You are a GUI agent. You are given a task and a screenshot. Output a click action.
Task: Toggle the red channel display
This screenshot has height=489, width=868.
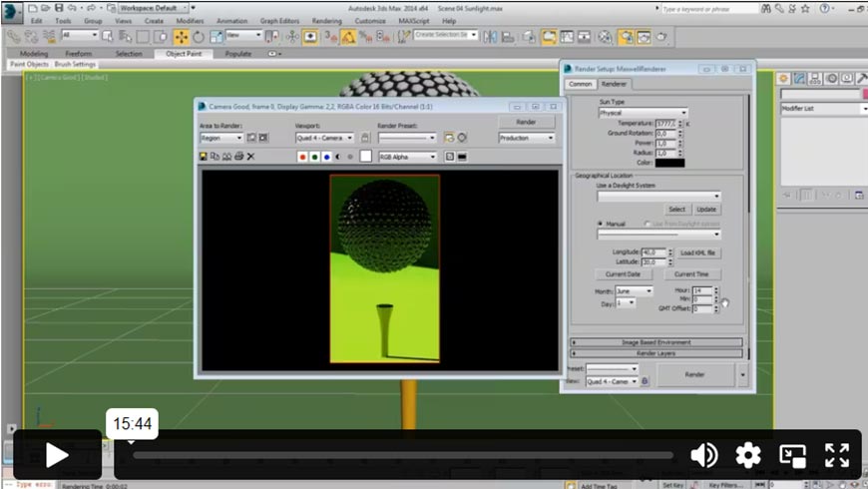point(302,157)
